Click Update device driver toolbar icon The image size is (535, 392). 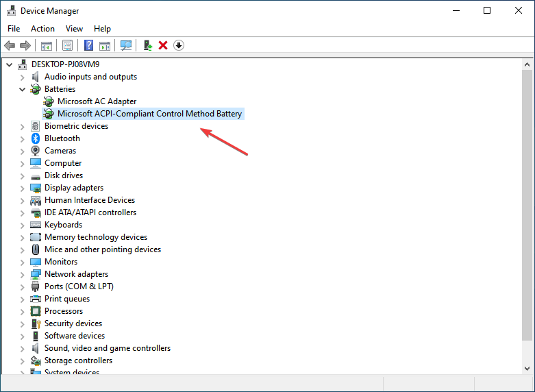147,45
